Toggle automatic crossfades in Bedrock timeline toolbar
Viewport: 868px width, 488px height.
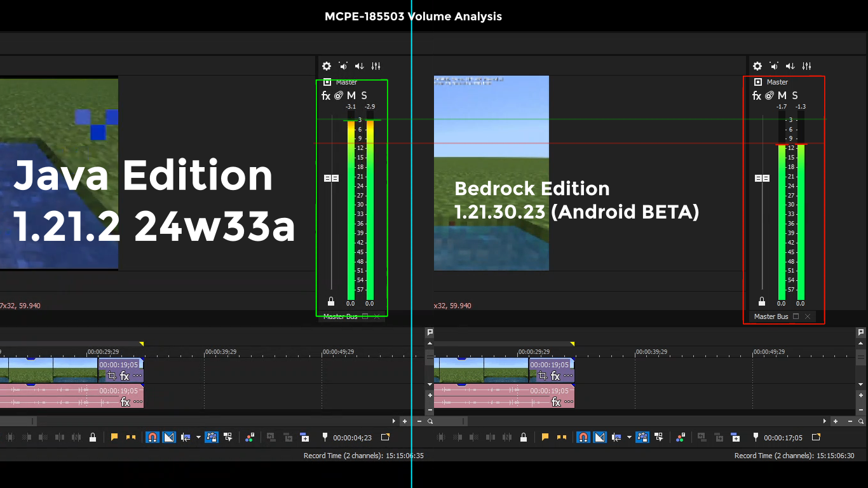point(599,437)
